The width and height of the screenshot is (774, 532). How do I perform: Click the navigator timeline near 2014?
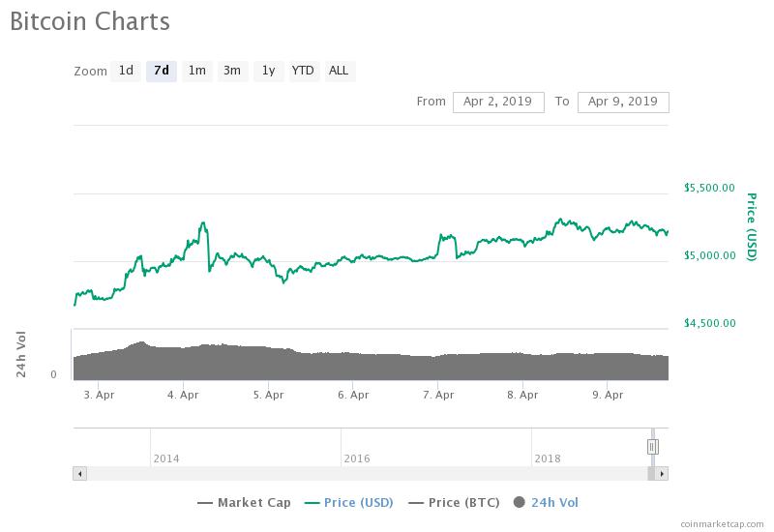166,446
